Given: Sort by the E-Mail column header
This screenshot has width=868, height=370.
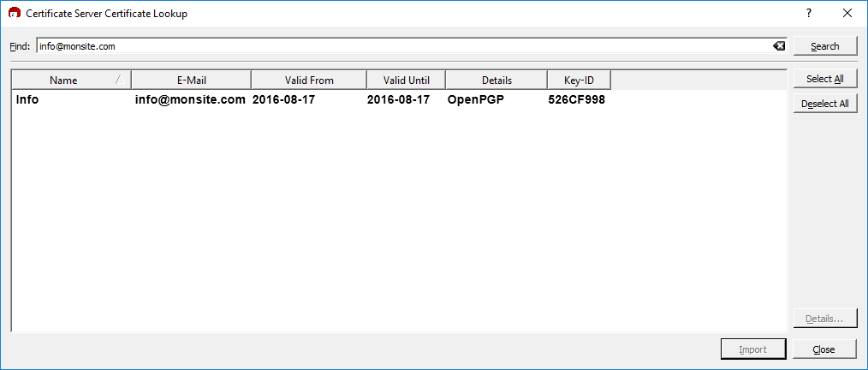Looking at the screenshot, I should [192, 81].
